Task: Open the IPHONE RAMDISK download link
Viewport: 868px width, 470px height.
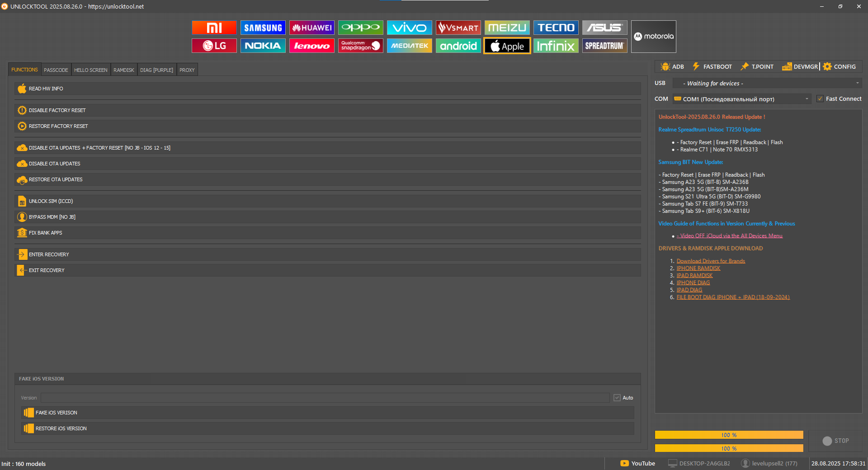Action: pyautogui.click(x=698, y=268)
